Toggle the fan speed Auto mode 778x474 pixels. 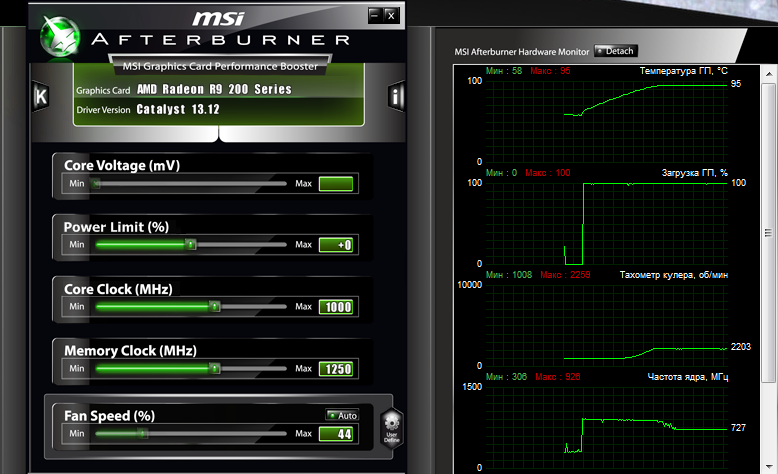[x=342, y=415]
